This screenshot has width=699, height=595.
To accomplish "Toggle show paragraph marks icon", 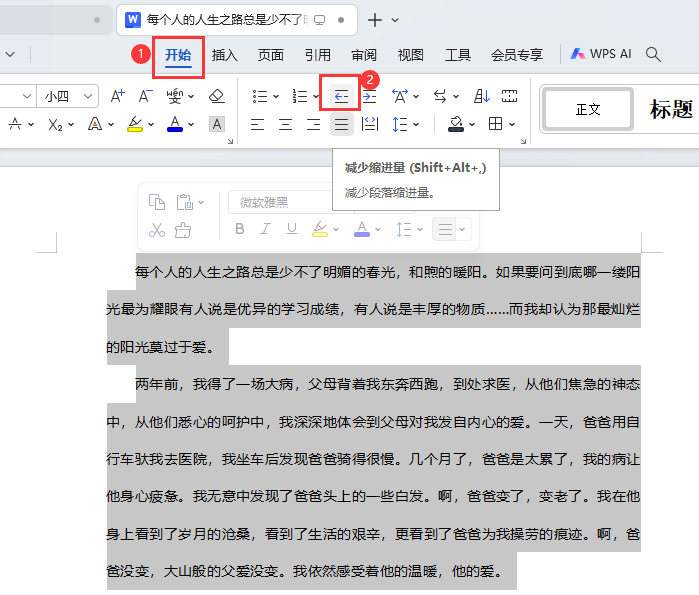I will (x=510, y=96).
